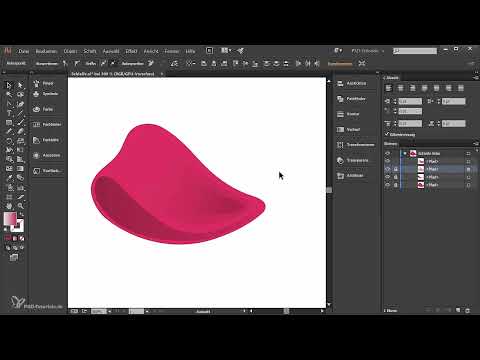Toggle visibility of the highlighted <Pfad> row
The width and height of the screenshot is (480, 360).
[387, 169]
